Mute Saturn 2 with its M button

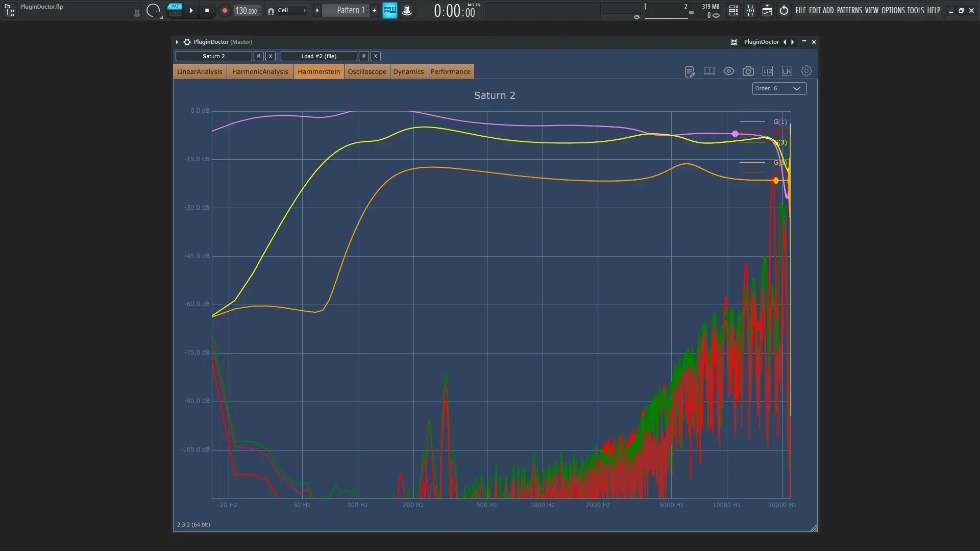258,56
